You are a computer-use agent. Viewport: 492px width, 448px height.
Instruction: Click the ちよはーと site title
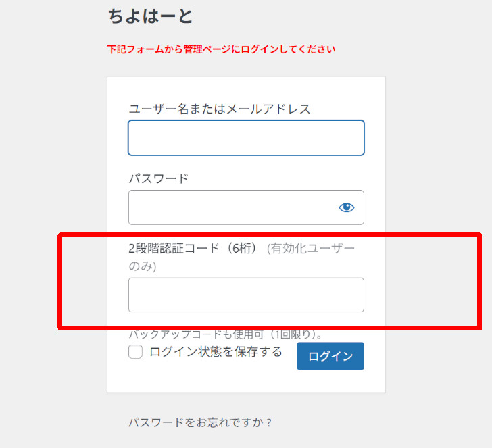tap(151, 16)
